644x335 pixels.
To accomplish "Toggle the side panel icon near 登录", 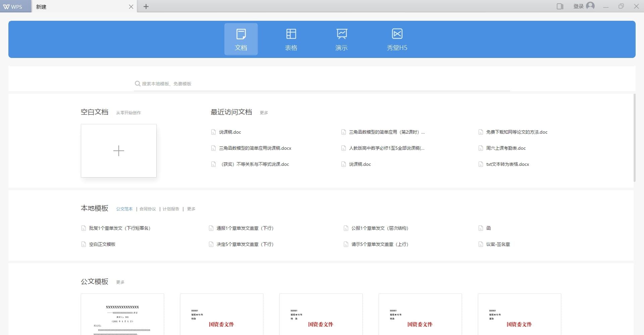I will [x=560, y=6].
